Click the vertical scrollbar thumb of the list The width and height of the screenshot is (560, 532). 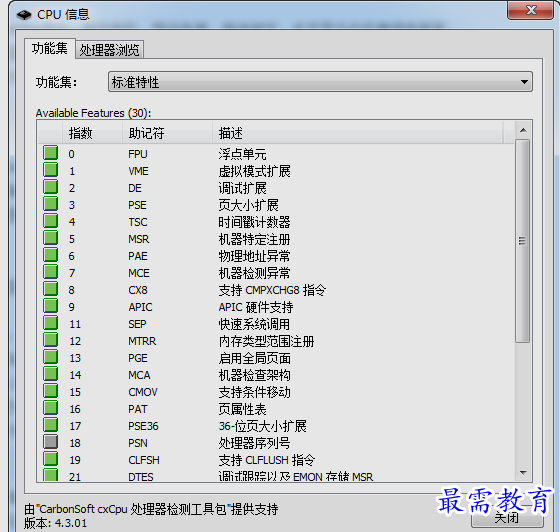(x=522, y=241)
